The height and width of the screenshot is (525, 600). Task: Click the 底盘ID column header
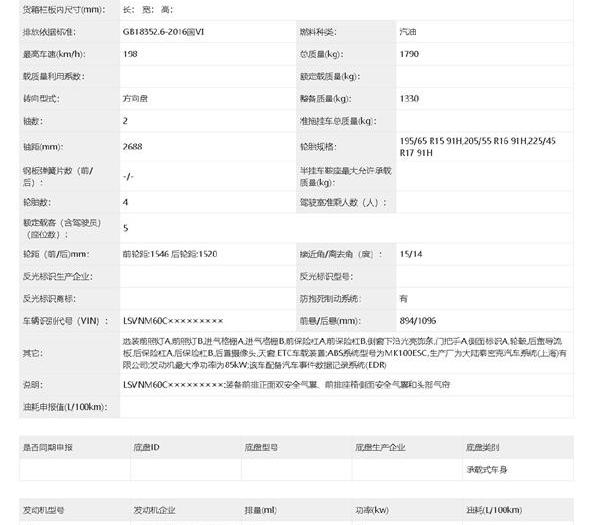click(147, 447)
